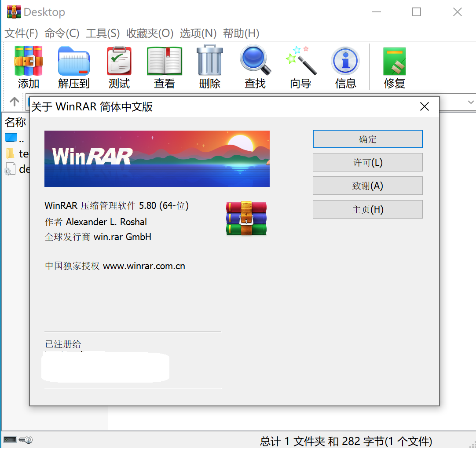Click '全球发行商 win.rar GmbH' text
476x449 pixels.
(98, 237)
